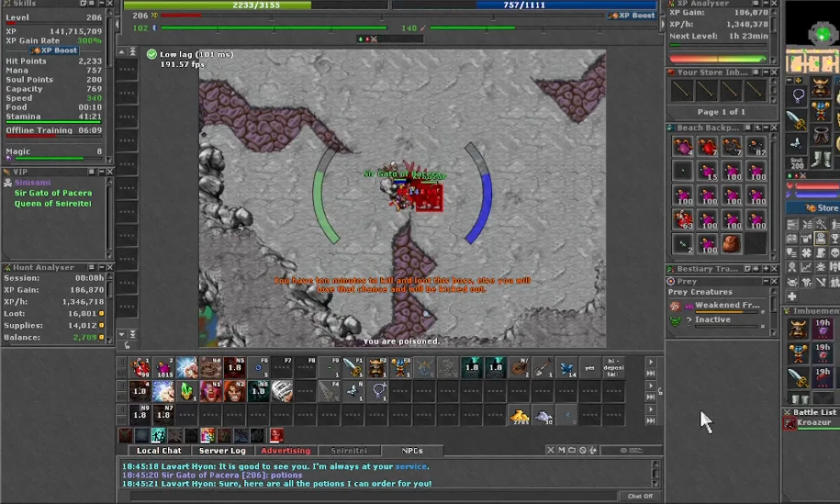Click the red status condition icon below action bars
This screenshot has height=504, width=840.
click(x=276, y=435)
